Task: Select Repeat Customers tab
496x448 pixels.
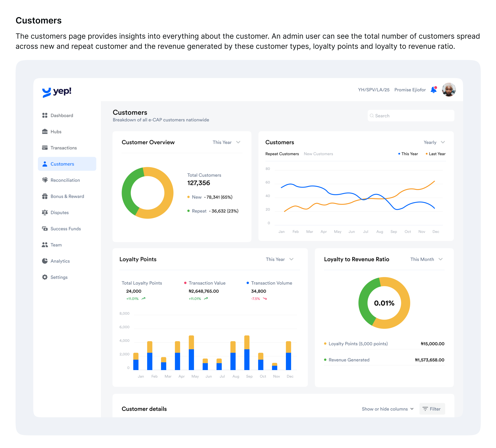Action: [x=282, y=154]
